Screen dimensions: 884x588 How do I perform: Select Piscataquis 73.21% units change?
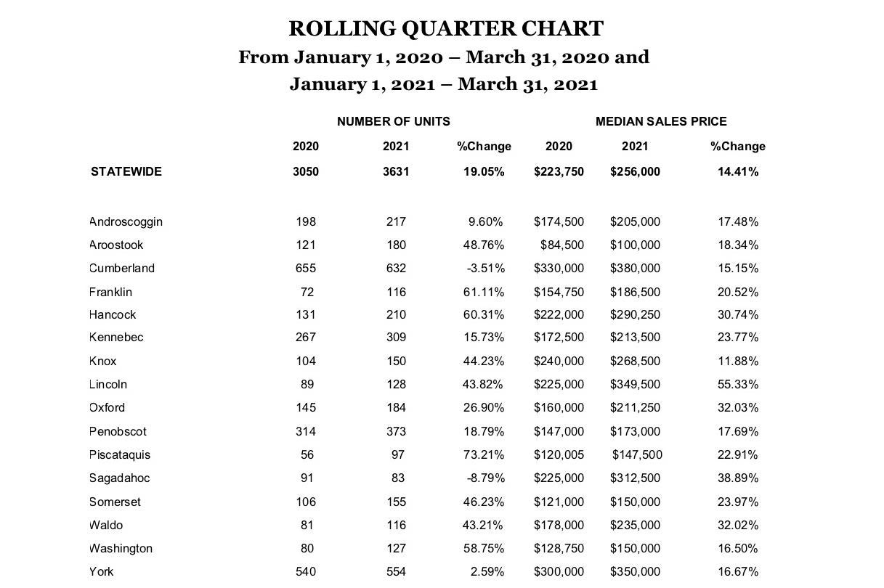click(484, 455)
